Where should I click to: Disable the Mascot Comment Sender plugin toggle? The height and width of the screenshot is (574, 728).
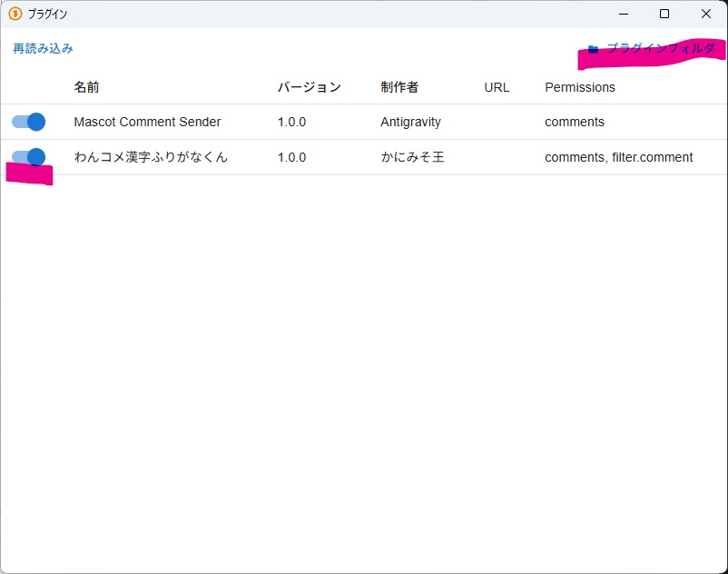point(28,122)
